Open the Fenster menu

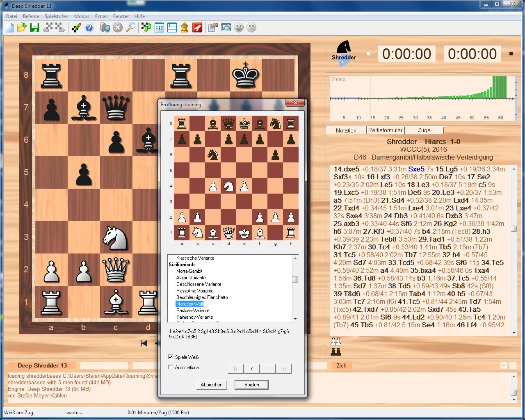pyautogui.click(x=121, y=16)
